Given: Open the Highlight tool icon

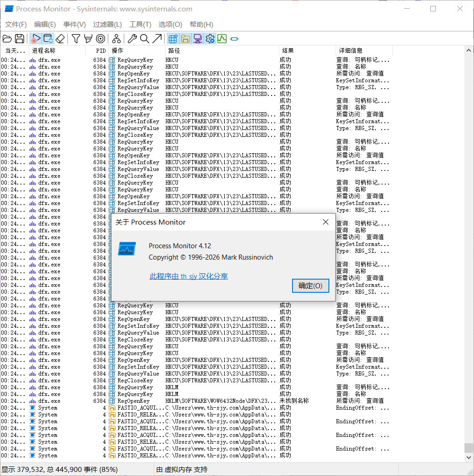Looking at the screenshot, I should click(x=88, y=39).
